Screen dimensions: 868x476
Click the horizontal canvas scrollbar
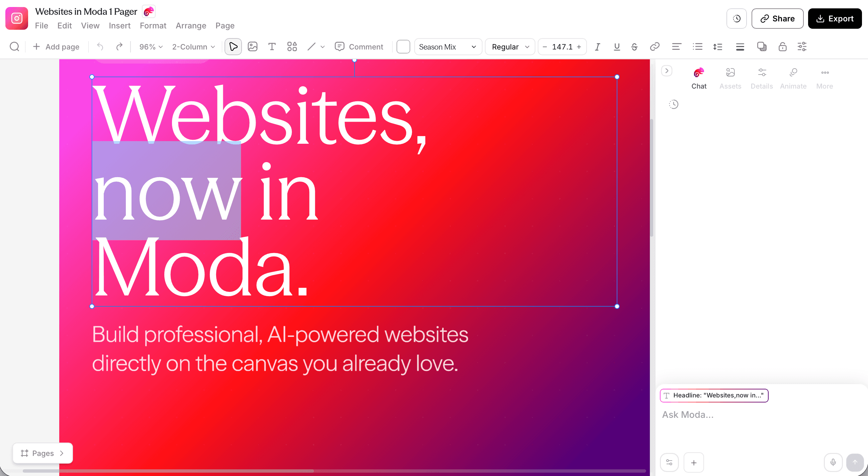point(168,471)
